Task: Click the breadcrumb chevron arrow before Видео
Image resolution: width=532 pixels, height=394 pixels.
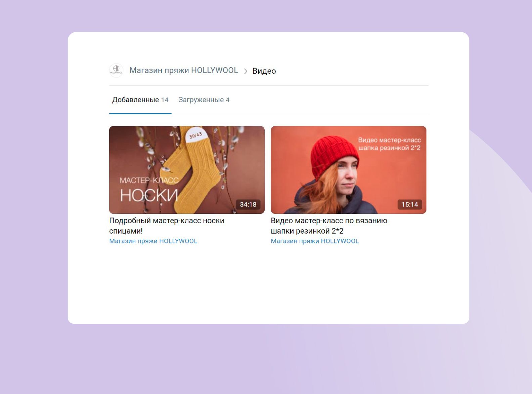Action: point(246,71)
